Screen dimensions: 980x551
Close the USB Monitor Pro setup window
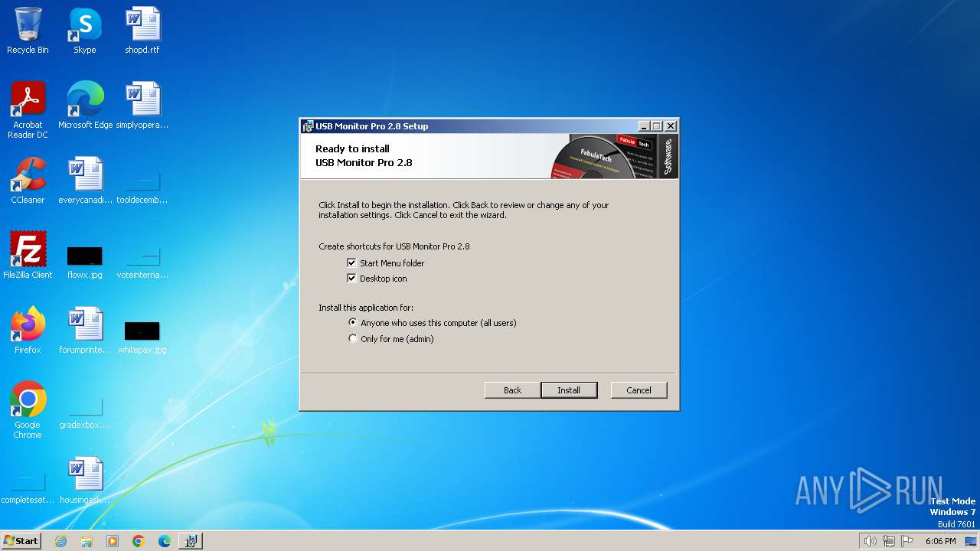pyautogui.click(x=671, y=126)
